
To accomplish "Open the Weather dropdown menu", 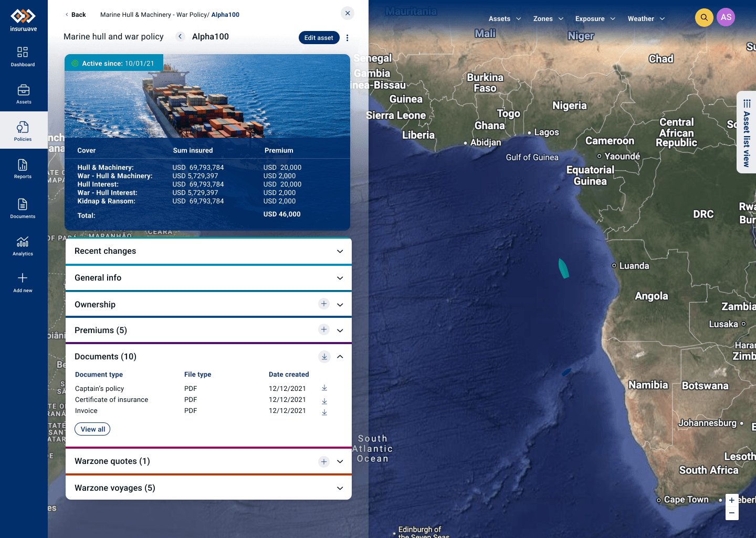I will pyautogui.click(x=646, y=19).
